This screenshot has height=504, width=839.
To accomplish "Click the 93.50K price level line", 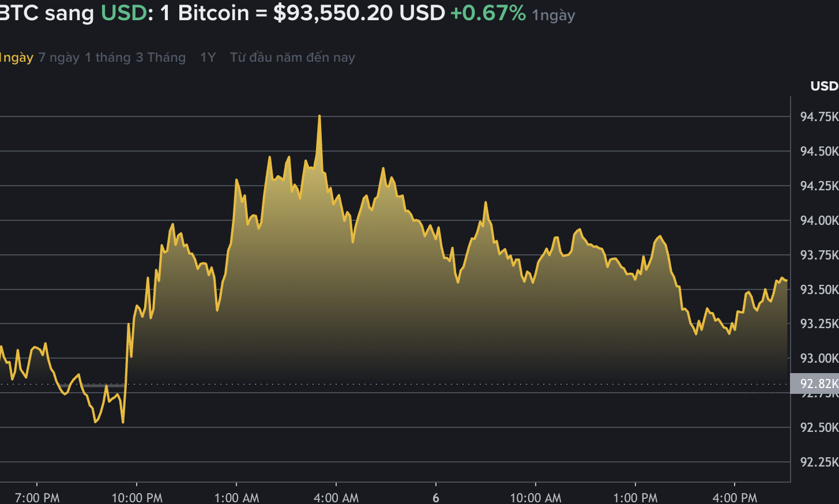I will click(x=818, y=290).
